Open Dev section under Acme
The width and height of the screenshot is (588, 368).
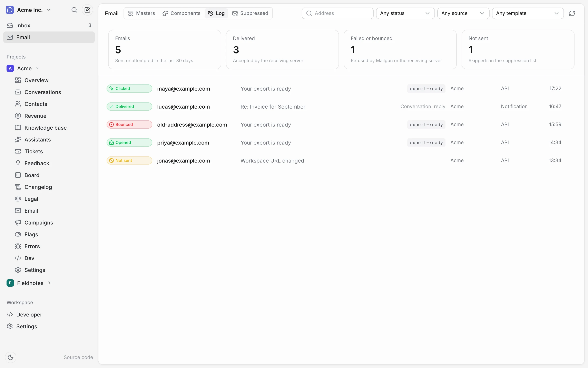point(53,258)
